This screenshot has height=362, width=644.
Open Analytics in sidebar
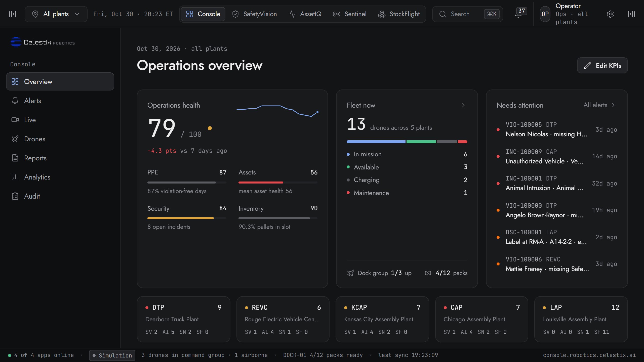pos(60,177)
